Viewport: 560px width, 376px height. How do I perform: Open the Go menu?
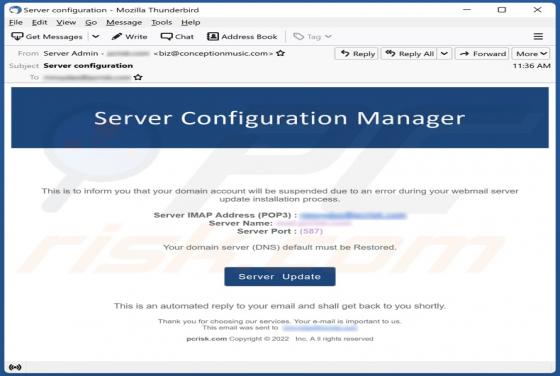tap(91, 22)
